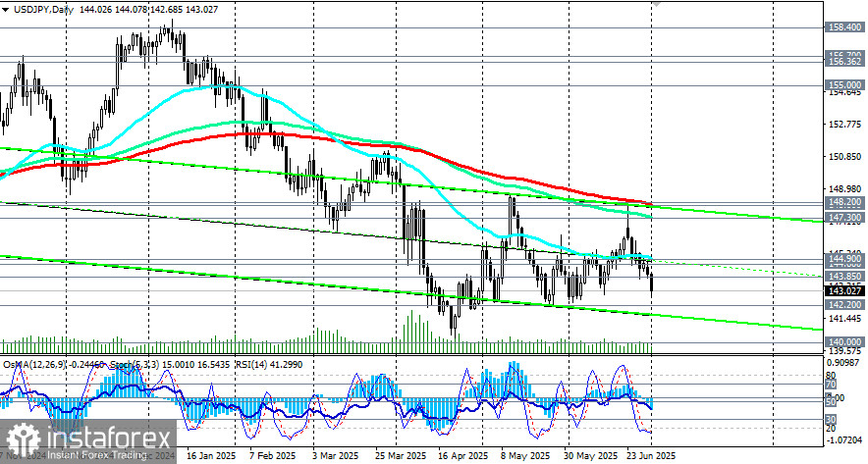This screenshot has width=868, height=464.
Task: Click the current price tag 143.027
Action: coord(843,290)
